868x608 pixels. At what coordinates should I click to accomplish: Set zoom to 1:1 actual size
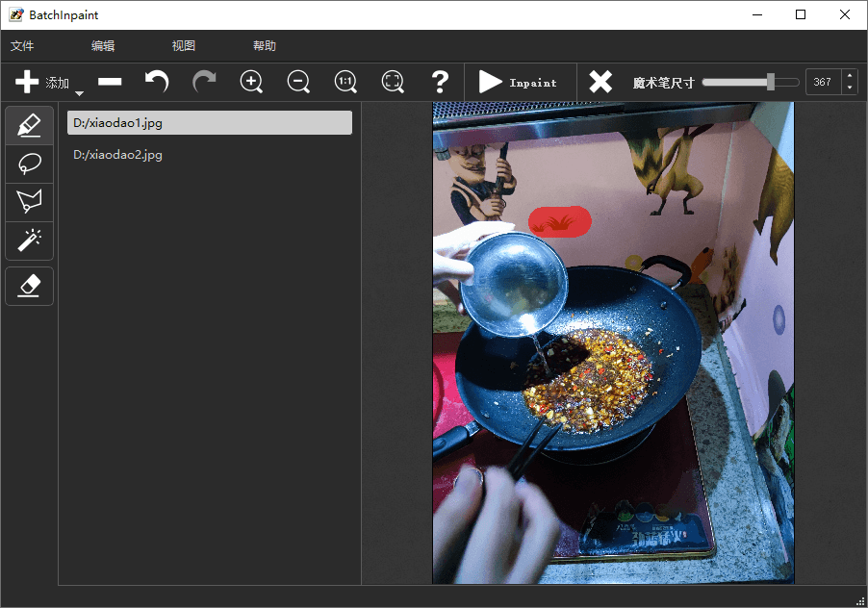[345, 82]
